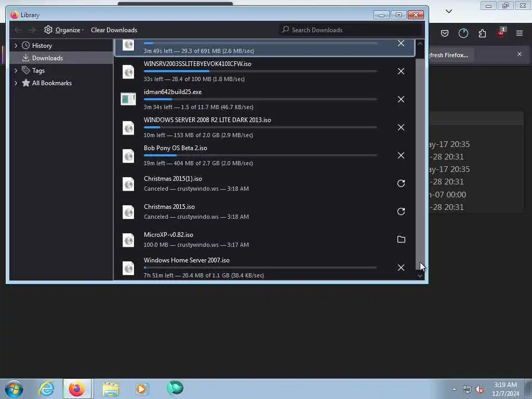Click the Search Downloads field
Image resolution: width=532 pixels, height=399 pixels.
pyautogui.click(x=351, y=30)
